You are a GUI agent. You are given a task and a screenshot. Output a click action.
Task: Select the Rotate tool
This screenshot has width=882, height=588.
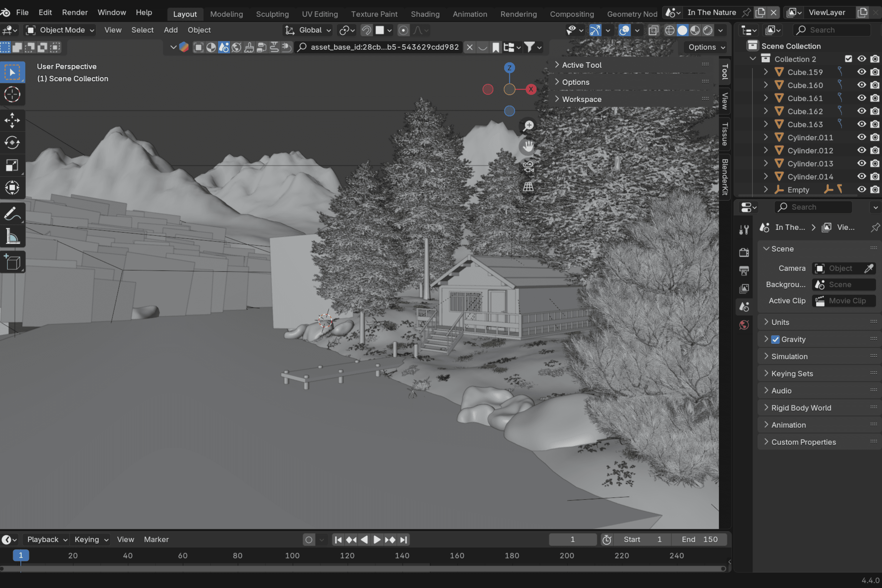click(x=12, y=143)
